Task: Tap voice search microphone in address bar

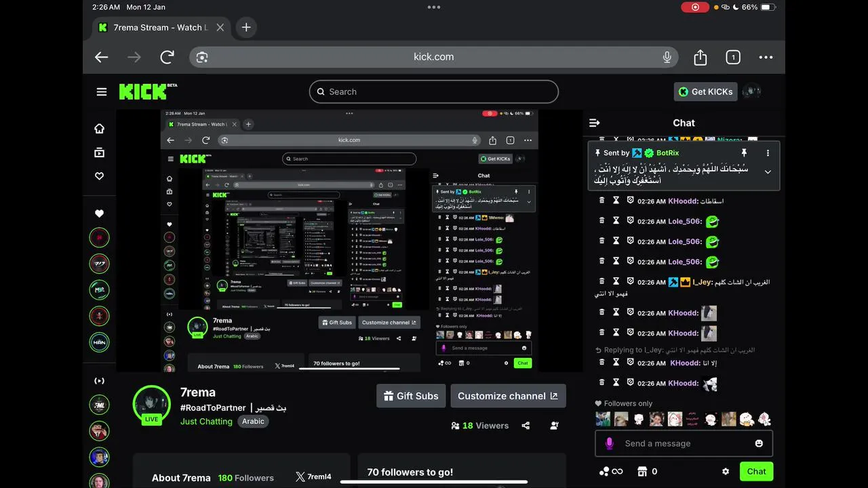Action: click(x=667, y=57)
